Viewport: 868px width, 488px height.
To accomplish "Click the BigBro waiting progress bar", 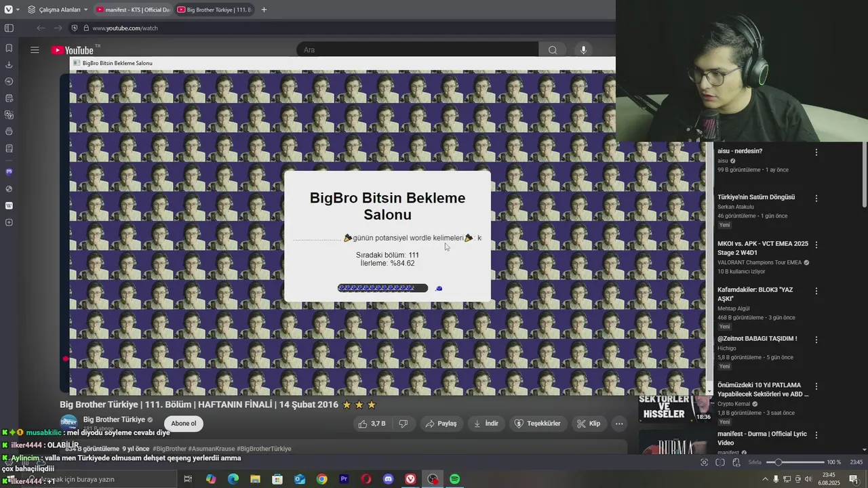I will pos(382,288).
